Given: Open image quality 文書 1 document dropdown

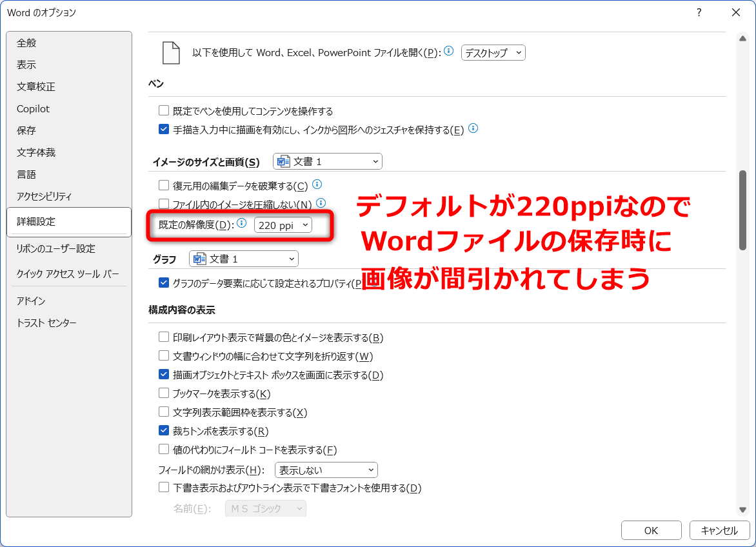Looking at the screenshot, I should (328, 161).
